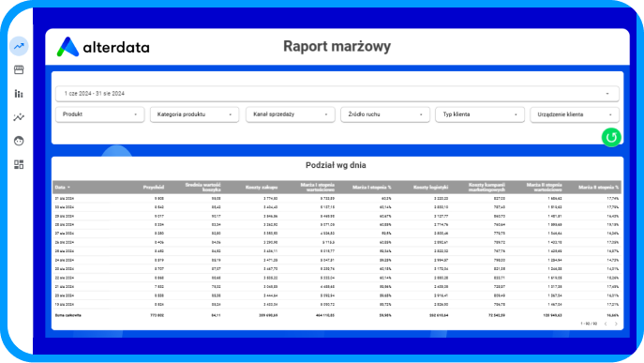Expand the Kanał sprzedaży filter dropdown
This screenshot has width=644, height=363.
pyautogui.click(x=290, y=114)
